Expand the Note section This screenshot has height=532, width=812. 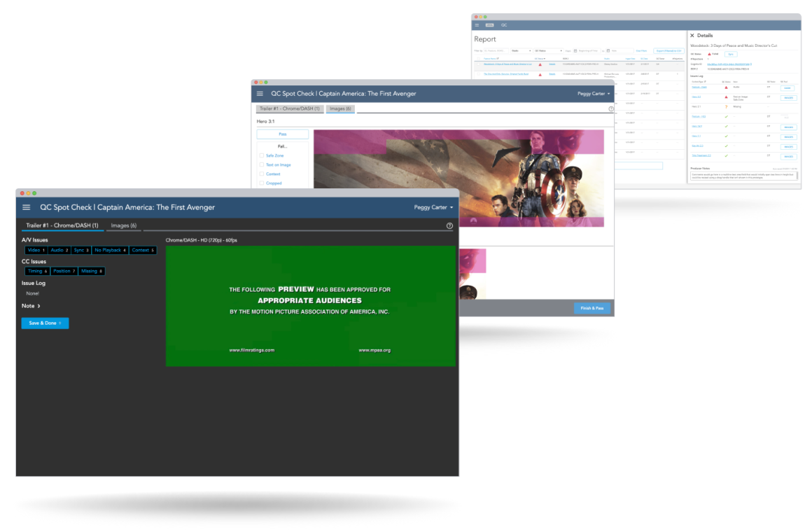31,306
